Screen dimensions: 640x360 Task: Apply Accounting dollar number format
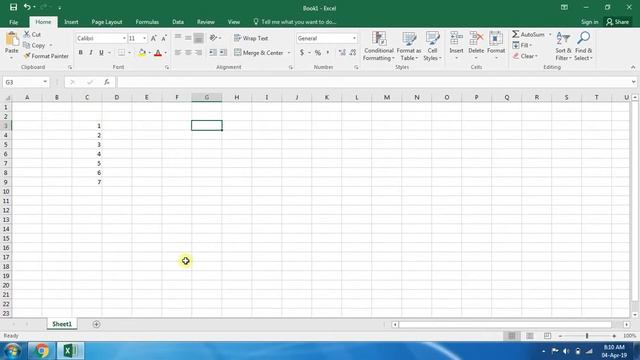[x=302, y=53]
